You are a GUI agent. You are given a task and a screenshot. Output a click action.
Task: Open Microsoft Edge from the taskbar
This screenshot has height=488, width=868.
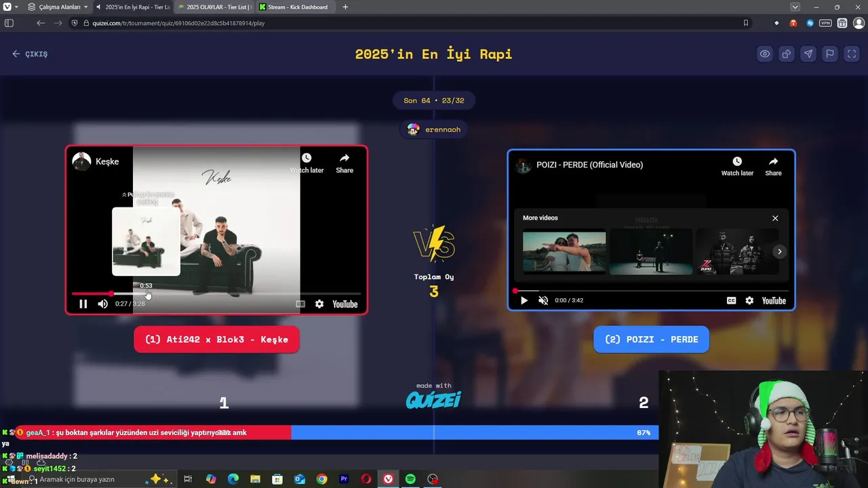click(233, 479)
